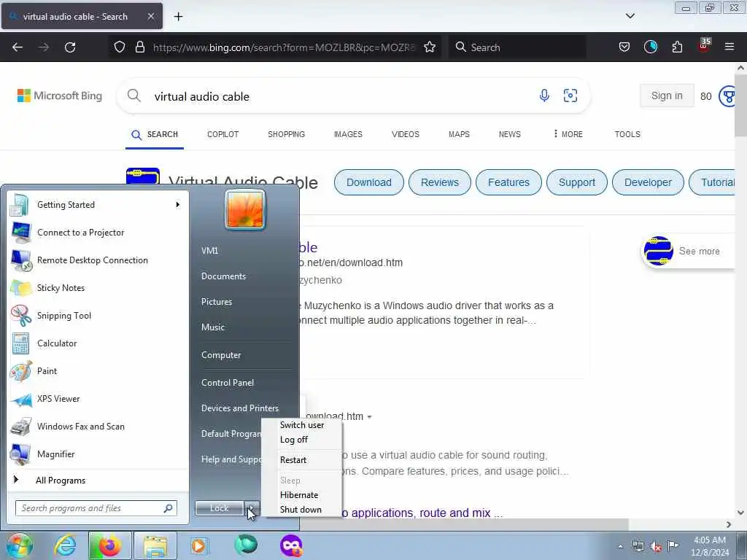Viewport: 747px width, 560px height.
Task: Click the Reviews pill button
Action: 440,182
